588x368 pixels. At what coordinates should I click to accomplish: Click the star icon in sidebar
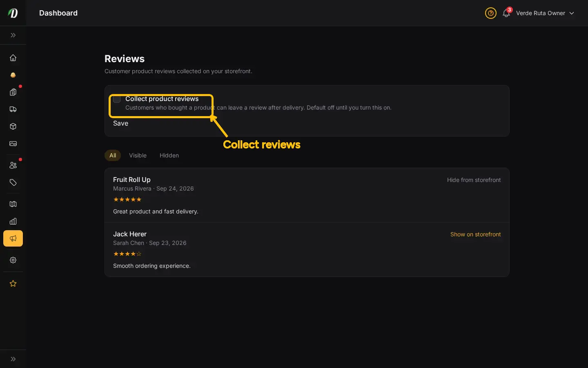[13, 283]
